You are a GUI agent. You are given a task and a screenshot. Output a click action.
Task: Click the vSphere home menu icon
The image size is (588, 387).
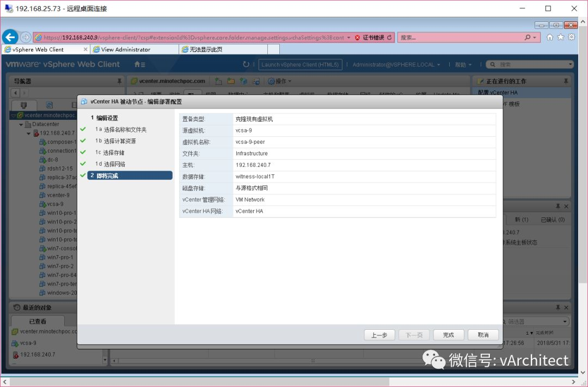point(139,64)
